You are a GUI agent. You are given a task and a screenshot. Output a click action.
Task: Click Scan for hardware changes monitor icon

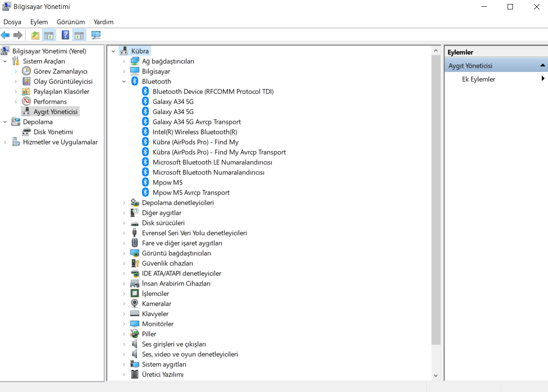click(x=96, y=35)
